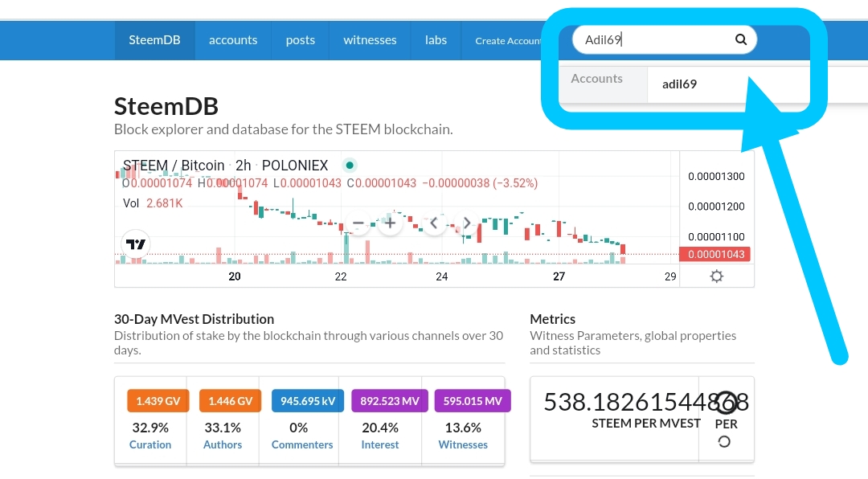Click the Create Account link
Screen dimensions: 868x479
[x=508, y=40]
